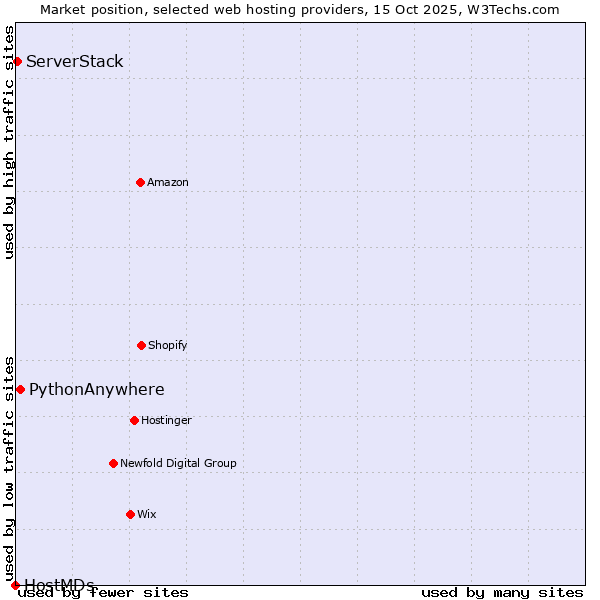
Task: Click the 'used by high traffic sites' axis label
Action: 9,142
